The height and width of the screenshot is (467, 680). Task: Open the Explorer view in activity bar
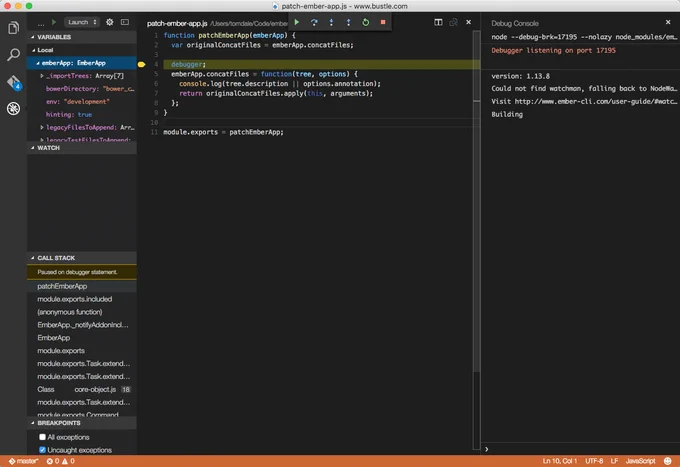(13, 28)
